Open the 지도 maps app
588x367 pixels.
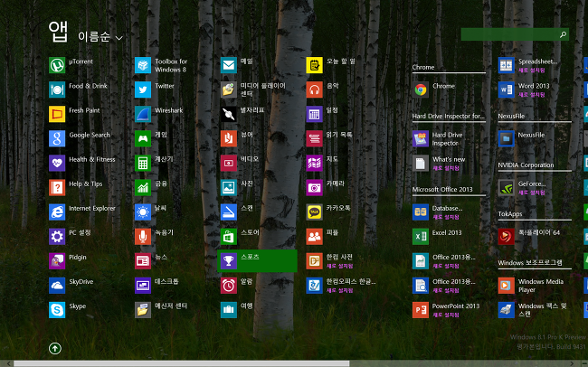314,163
